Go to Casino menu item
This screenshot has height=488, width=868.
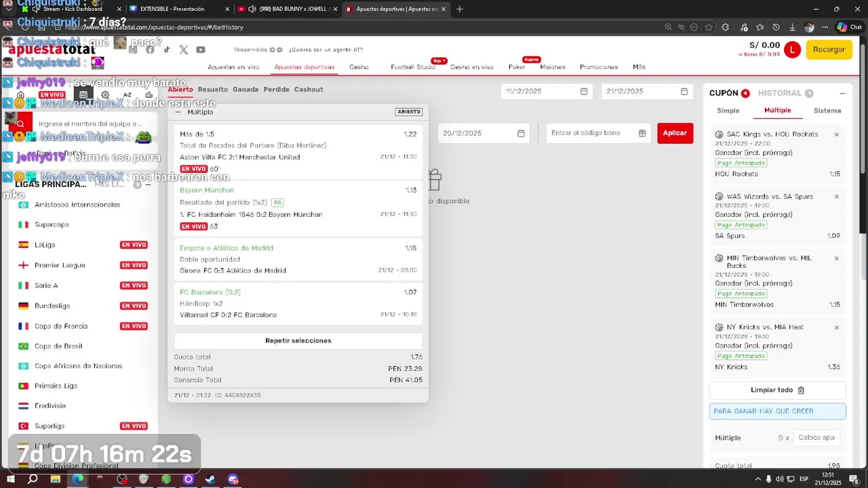click(359, 67)
